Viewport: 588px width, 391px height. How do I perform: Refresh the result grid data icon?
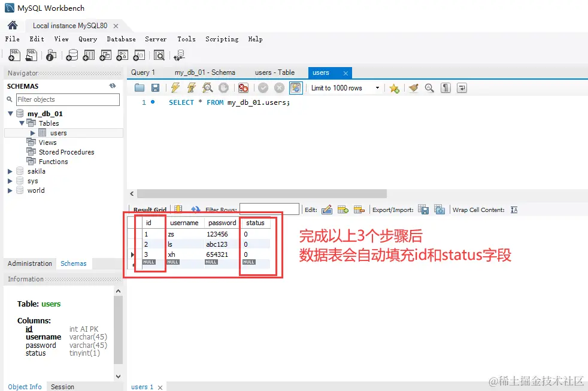click(195, 210)
